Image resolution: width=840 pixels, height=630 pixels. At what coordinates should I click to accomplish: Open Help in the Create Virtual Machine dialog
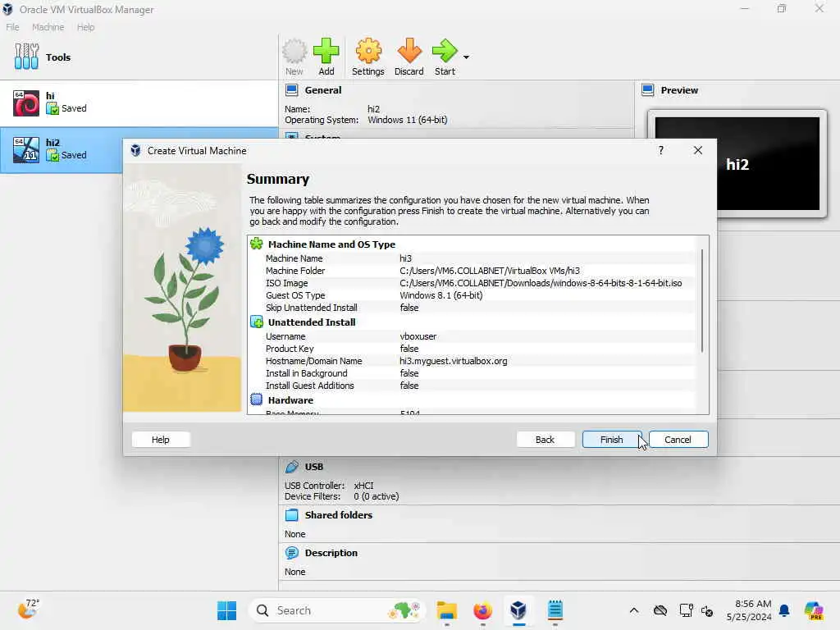point(160,440)
